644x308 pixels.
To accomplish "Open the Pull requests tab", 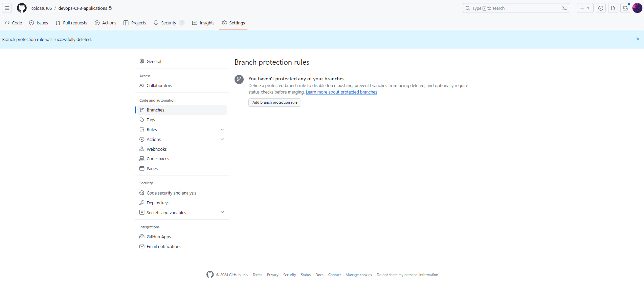I will pyautogui.click(x=71, y=23).
